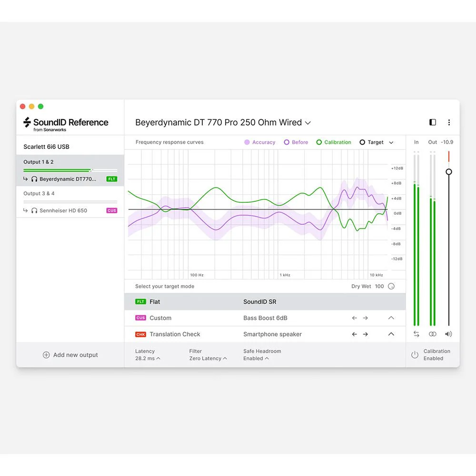Toggle the Calibration Enabled power icon
Screen dimensions: 476x476
(415, 355)
